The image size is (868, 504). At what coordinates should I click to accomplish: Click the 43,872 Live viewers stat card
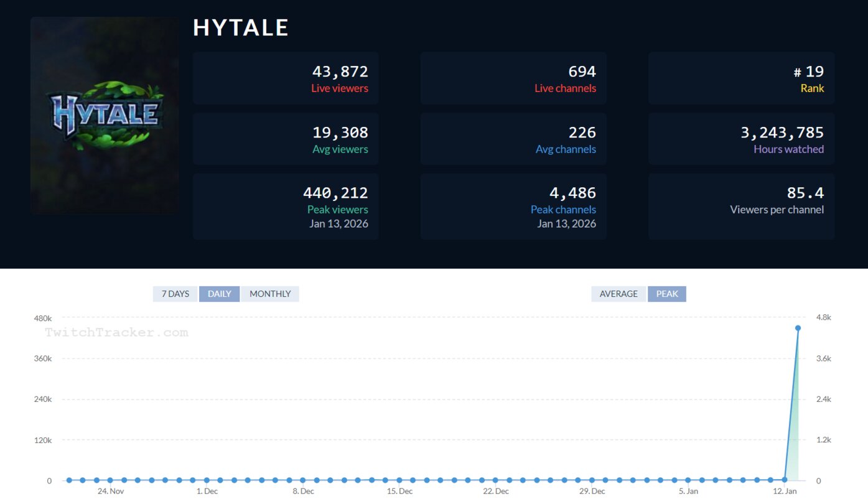point(286,78)
